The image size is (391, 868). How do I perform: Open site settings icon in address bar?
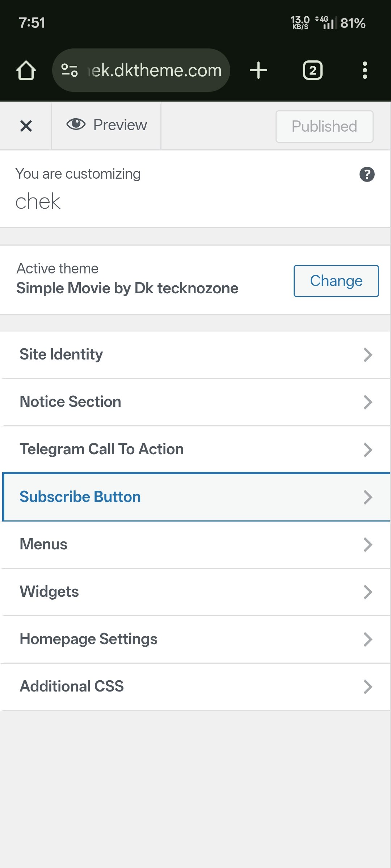[70, 70]
